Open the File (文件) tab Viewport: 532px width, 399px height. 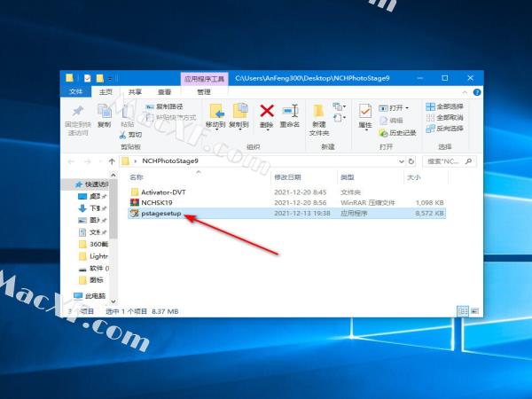tap(75, 91)
